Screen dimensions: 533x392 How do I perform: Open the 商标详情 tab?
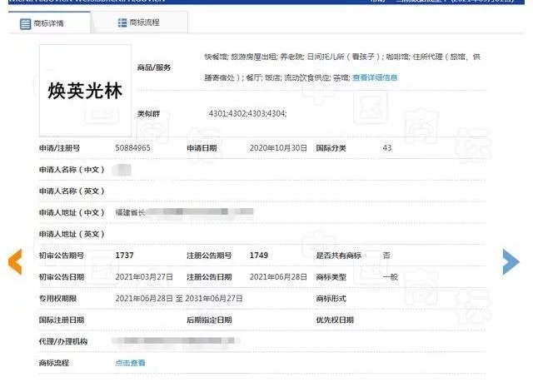pos(49,22)
